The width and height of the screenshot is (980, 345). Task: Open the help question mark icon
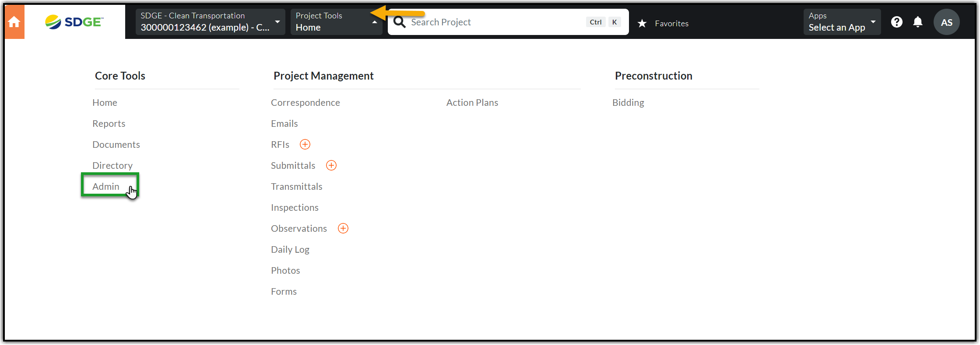point(896,22)
